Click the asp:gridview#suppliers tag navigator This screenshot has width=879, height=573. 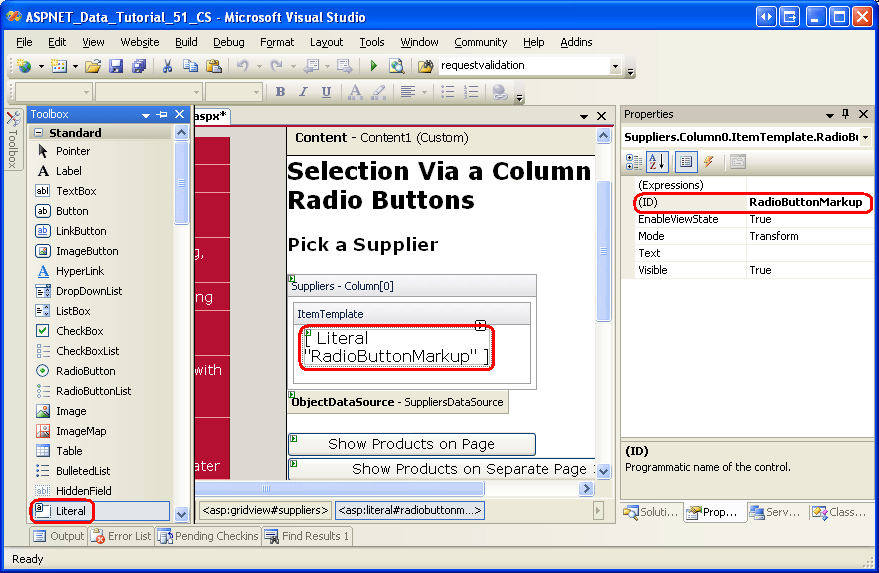[x=265, y=510]
